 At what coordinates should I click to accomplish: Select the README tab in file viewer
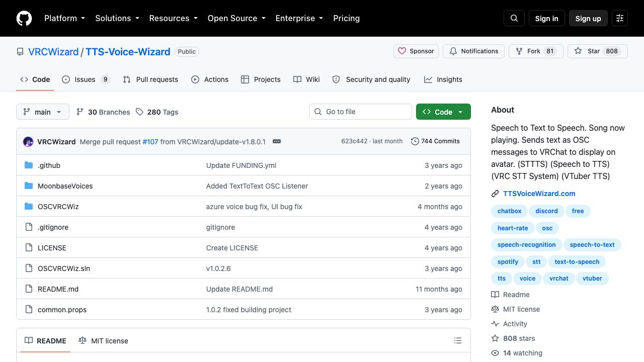(x=45, y=341)
